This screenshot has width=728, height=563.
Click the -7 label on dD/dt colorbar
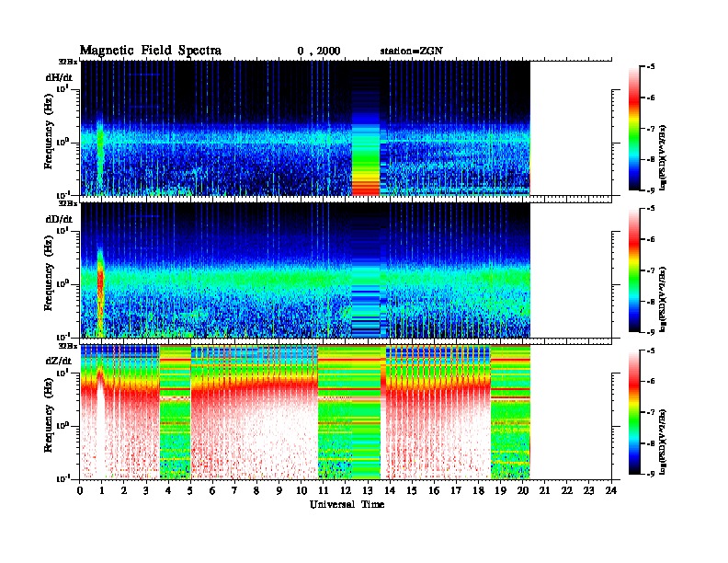pos(650,270)
